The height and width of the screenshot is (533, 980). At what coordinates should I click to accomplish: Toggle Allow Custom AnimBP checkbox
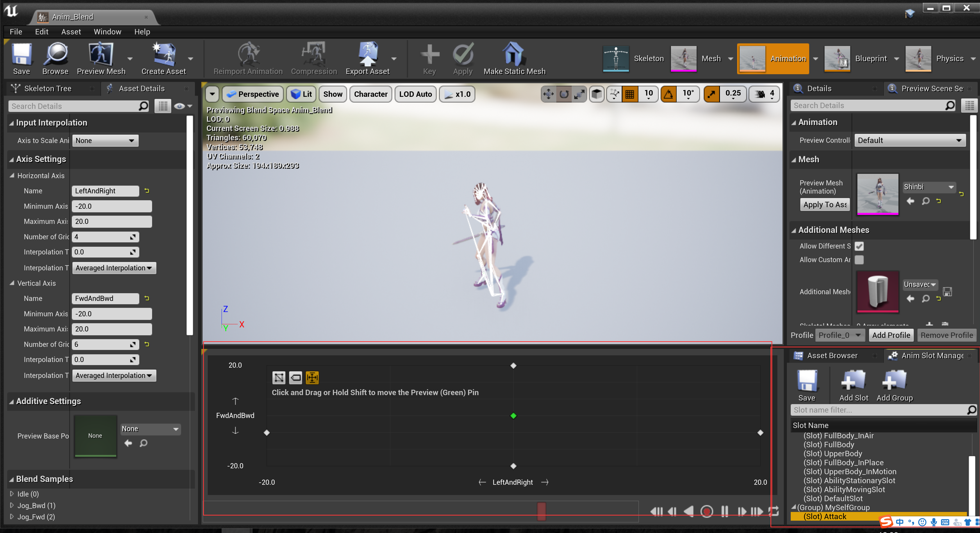(x=859, y=260)
